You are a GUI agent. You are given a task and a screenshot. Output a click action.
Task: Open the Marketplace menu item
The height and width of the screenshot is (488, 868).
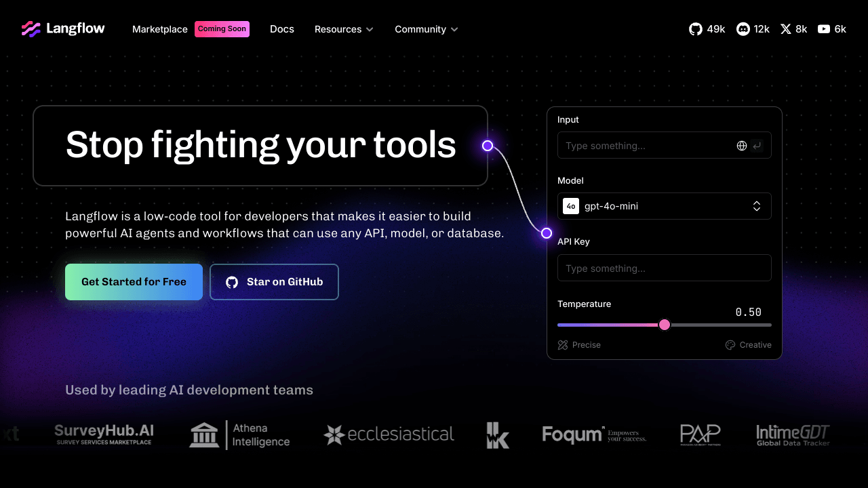[160, 29]
